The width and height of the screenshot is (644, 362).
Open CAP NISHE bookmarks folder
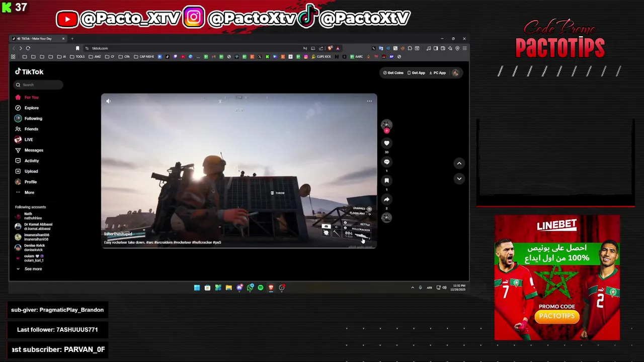coord(144,57)
